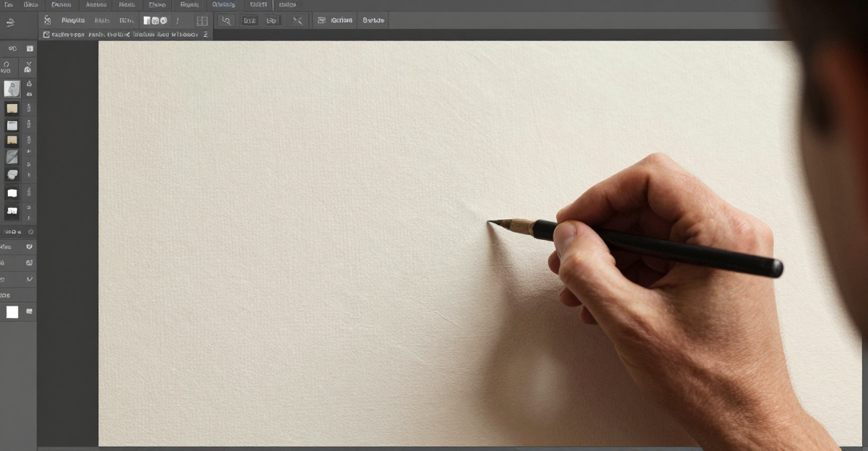The image size is (868, 451).
Task: Click the small gray icon beside the white swatch
Action: click(30, 312)
